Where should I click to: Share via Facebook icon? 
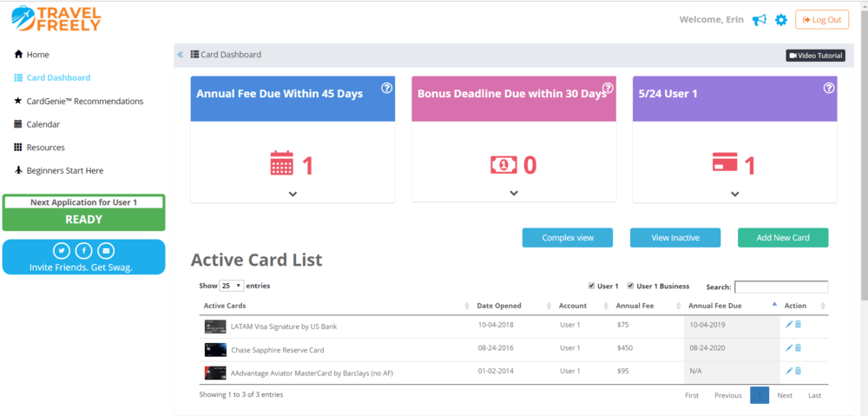[83, 251]
